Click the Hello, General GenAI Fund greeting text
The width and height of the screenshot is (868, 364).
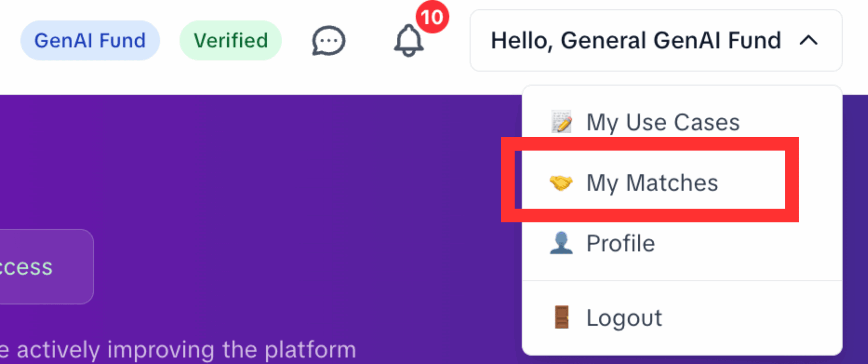pyautogui.click(x=636, y=41)
